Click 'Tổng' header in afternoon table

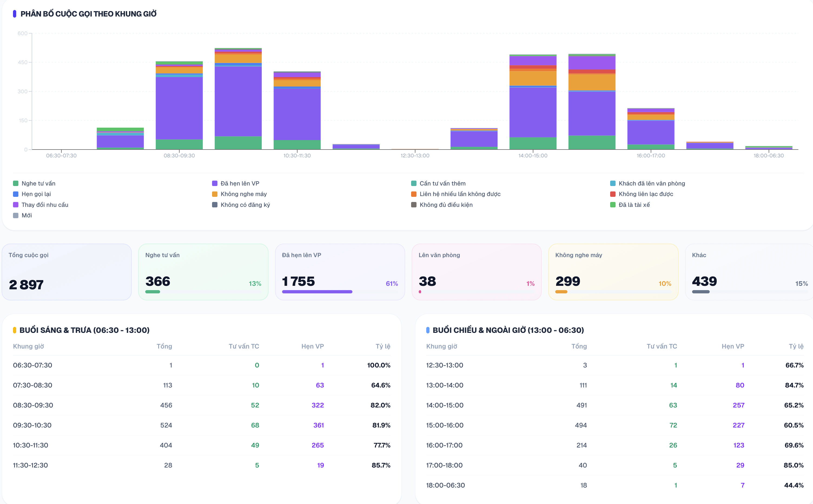pyautogui.click(x=579, y=346)
